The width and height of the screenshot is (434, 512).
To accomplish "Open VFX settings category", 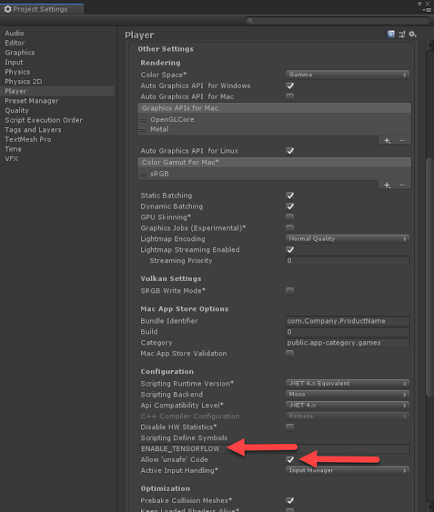I will coord(11,159).
